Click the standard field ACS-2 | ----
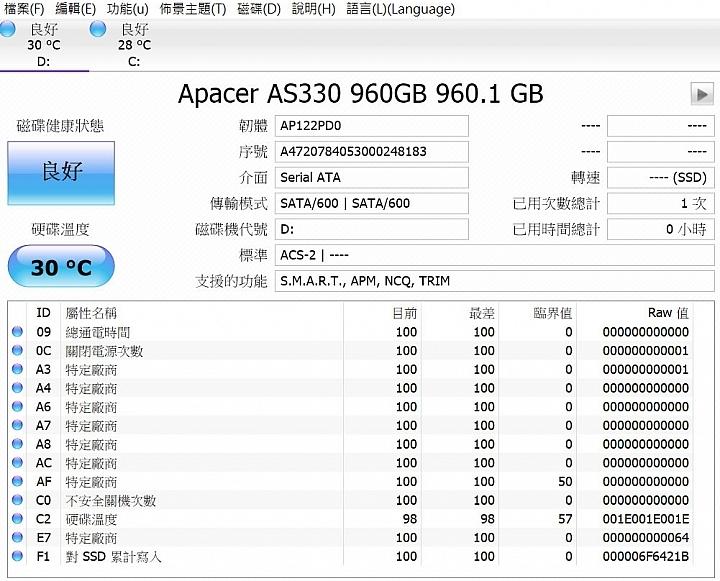720x581 pixels. tap(495, 255)
